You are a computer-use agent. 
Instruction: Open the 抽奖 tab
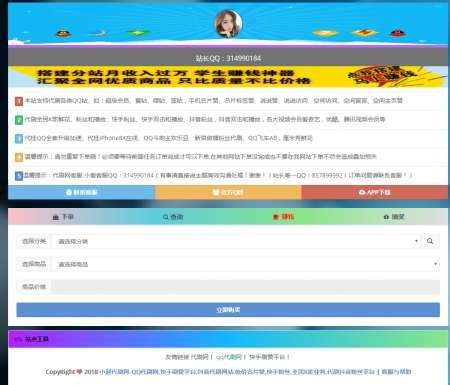click(x=394, y=217)
